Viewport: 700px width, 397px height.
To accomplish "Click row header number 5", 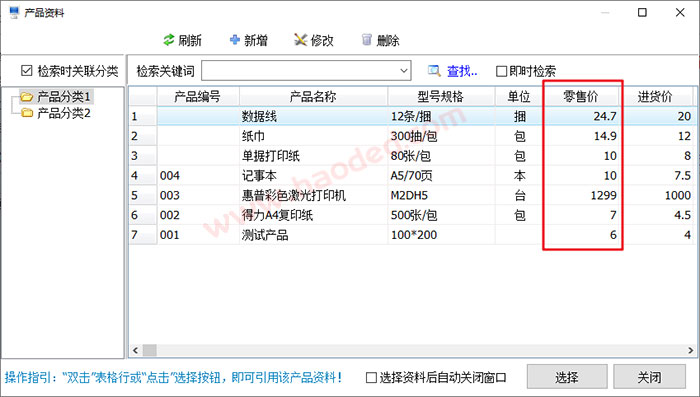I will coord(143,195).
